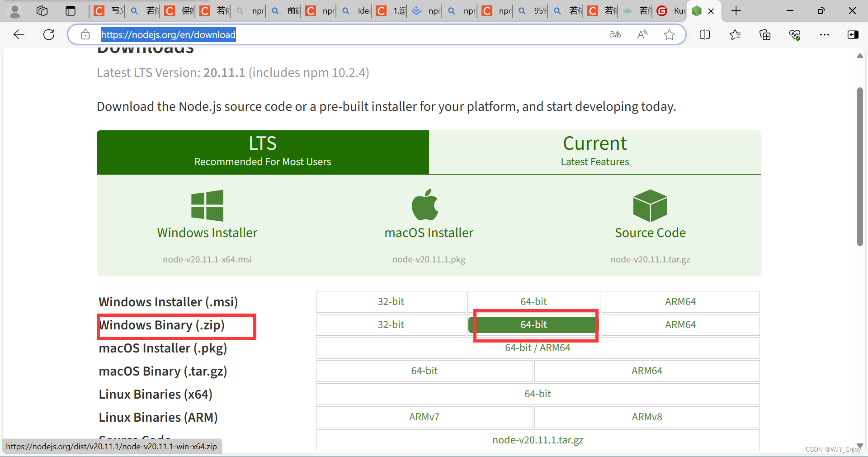Open the browser profile avatar menu
This screenshot has height=457, width=868.
(x=15, y=11)
